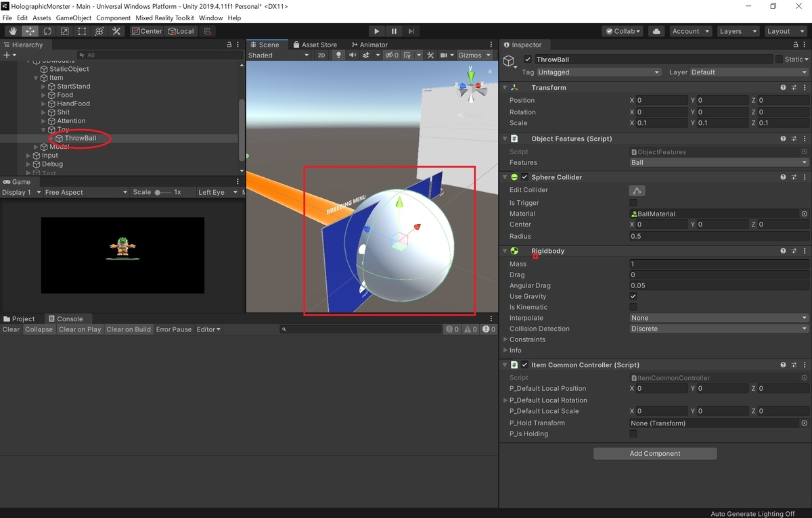The width and height of the screenshot is (812, 518).
Task: Toggle scene lighting bulb icon
Action: [x=339, y=55]
